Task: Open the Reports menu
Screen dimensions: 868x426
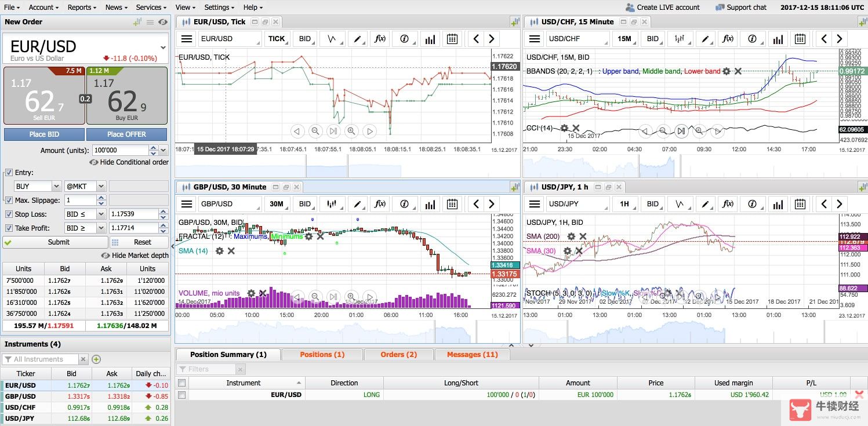Action: click(82, 8)
